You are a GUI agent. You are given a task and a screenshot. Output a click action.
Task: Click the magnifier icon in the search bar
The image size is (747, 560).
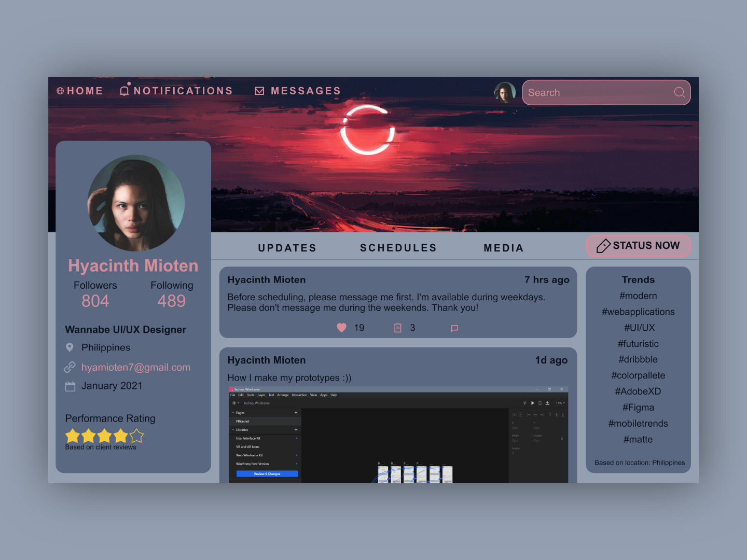coord(679,92)
